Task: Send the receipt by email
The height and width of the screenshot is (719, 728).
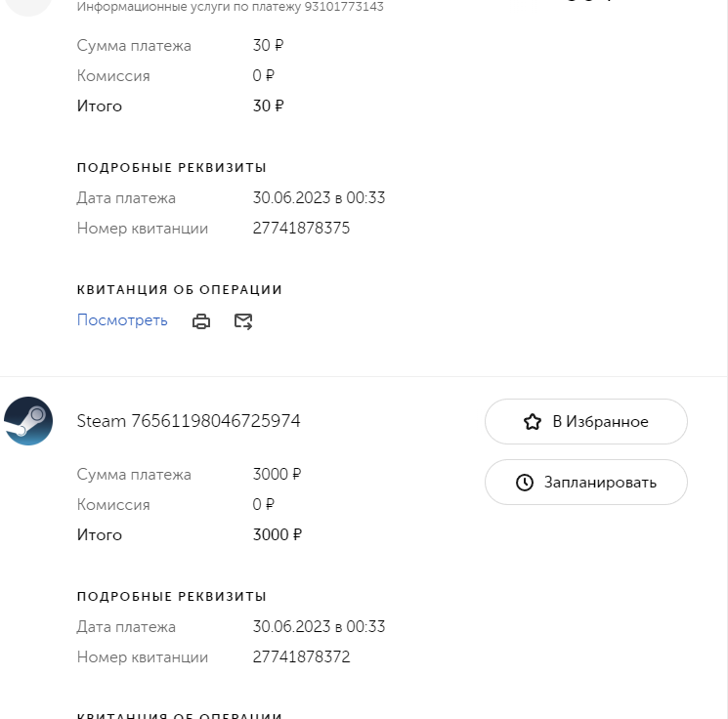Action: (243, 321)
